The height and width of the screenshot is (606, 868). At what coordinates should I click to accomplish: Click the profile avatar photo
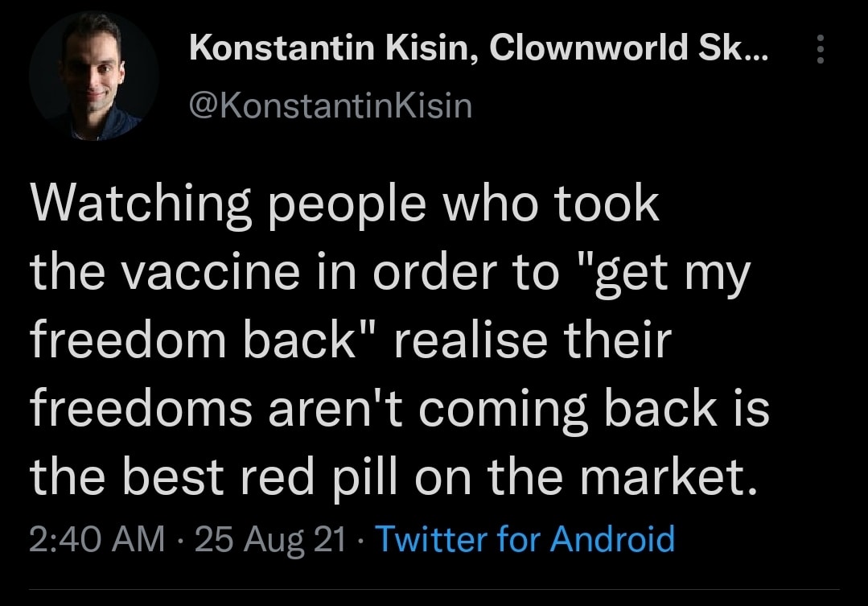point(94,77)
